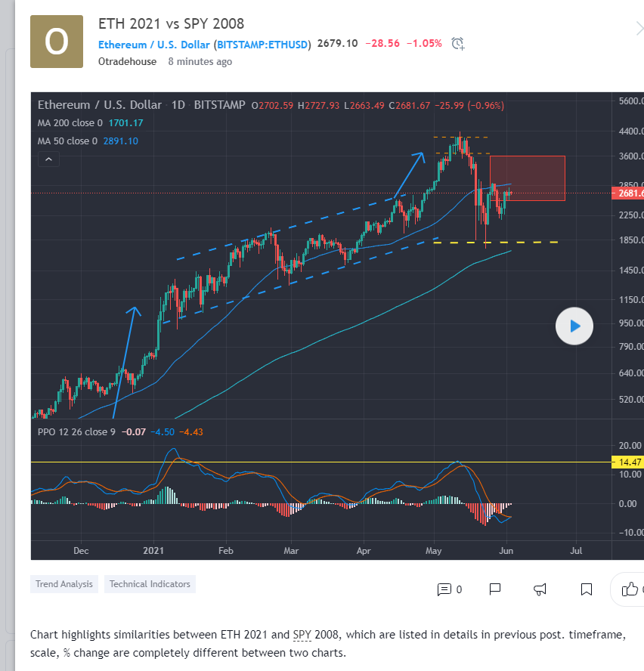Viewport: 644px width, 671px height.
Task: Click the MA 200 close legend
Action: click(x=71, y=122)
